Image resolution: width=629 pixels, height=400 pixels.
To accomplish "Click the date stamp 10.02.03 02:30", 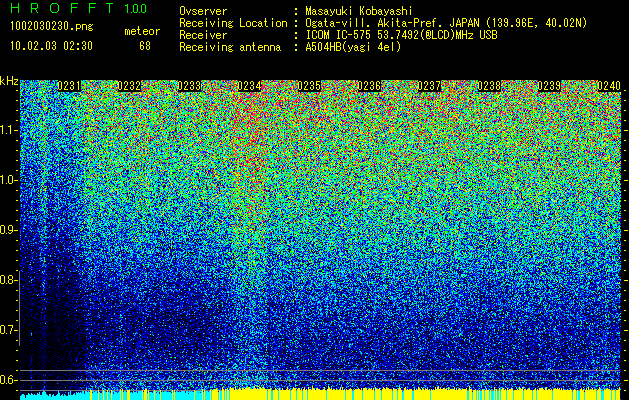I will (51, 46).
